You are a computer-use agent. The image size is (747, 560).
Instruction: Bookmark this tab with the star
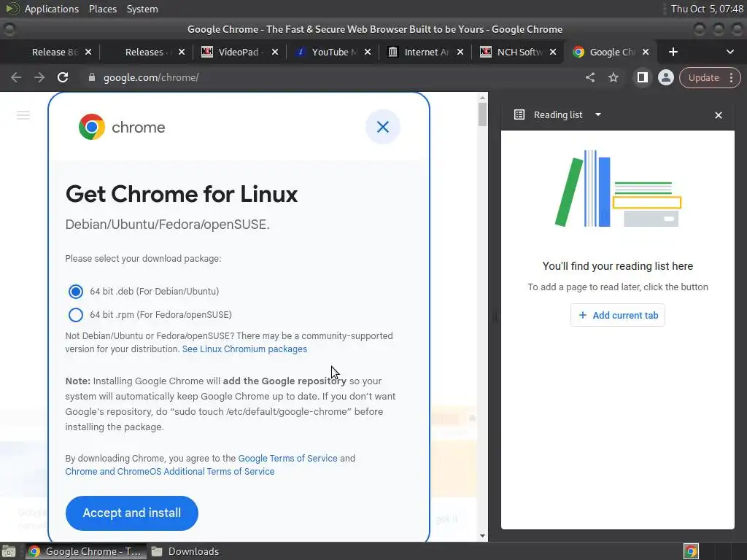coord(613,77)
